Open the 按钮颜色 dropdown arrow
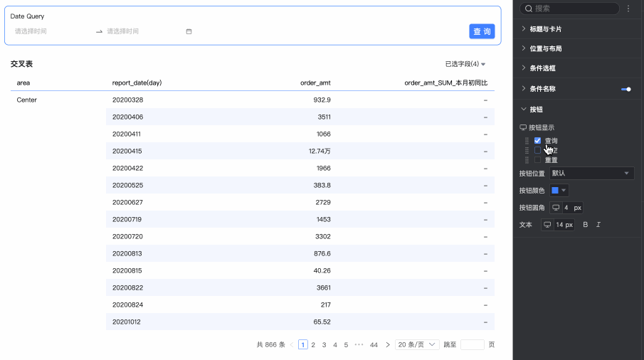The image size is (644, 360). point(564,191)
